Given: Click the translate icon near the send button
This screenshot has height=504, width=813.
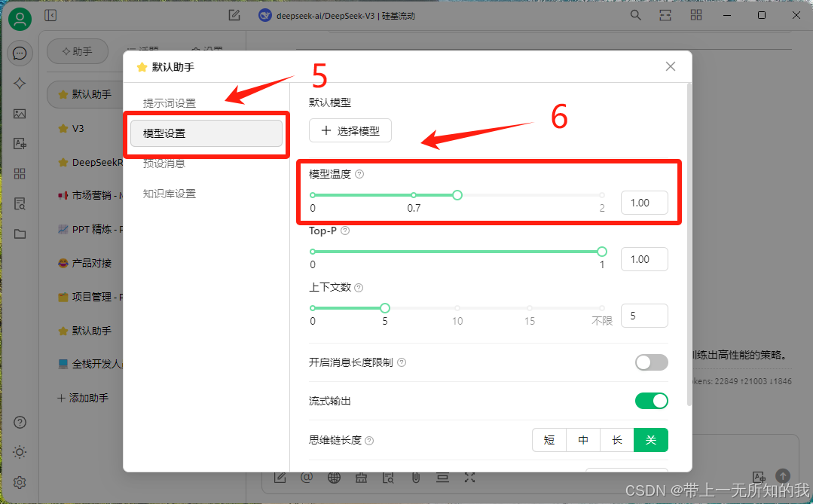Looking at the screenshot, I should [759, 476].
